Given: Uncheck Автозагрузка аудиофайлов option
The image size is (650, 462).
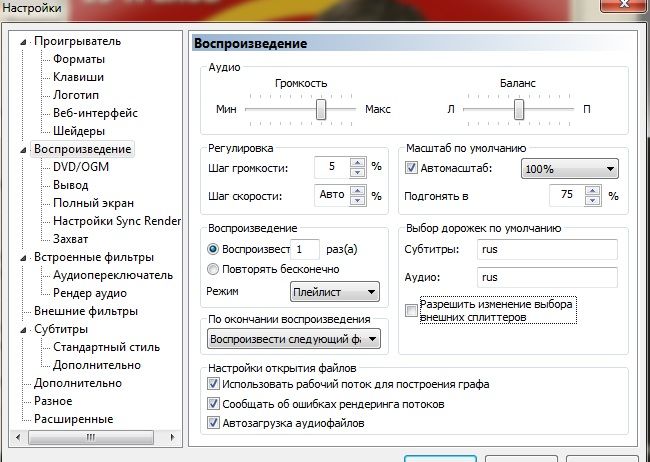Looking at the screenshot, I should [x=211, y=423].
